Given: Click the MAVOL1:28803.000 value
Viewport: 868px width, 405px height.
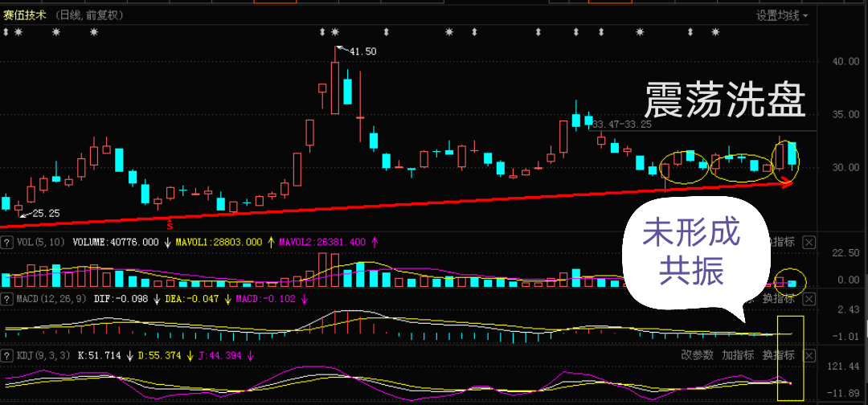Looking at the screenshot, I should [x=220, y=242].
